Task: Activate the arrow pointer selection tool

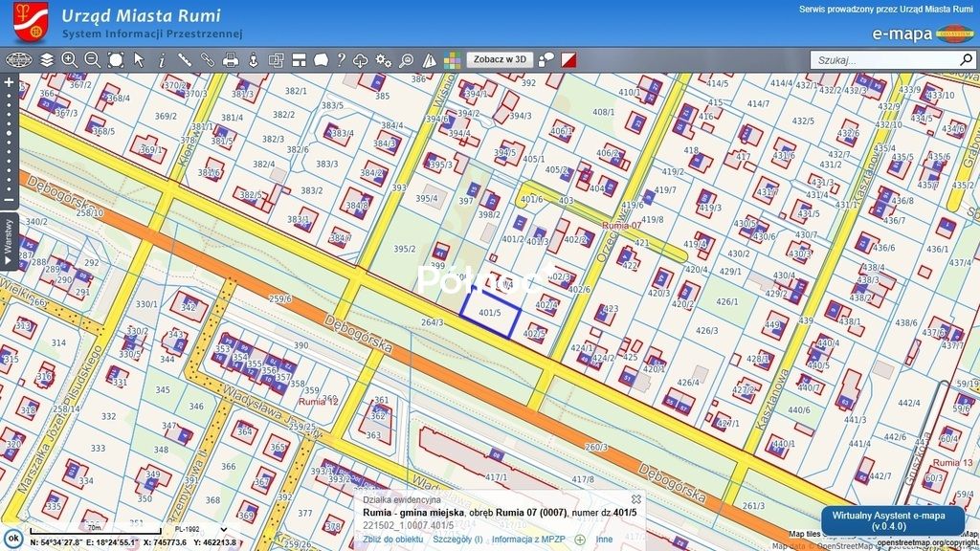Action: 139,60
